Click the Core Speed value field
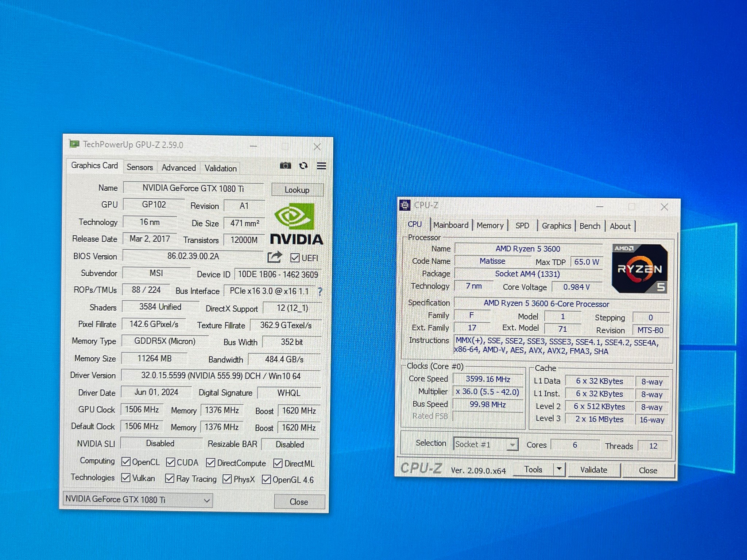Image resolution: width=747 pixels, height=560 pixels. [488, 379]
